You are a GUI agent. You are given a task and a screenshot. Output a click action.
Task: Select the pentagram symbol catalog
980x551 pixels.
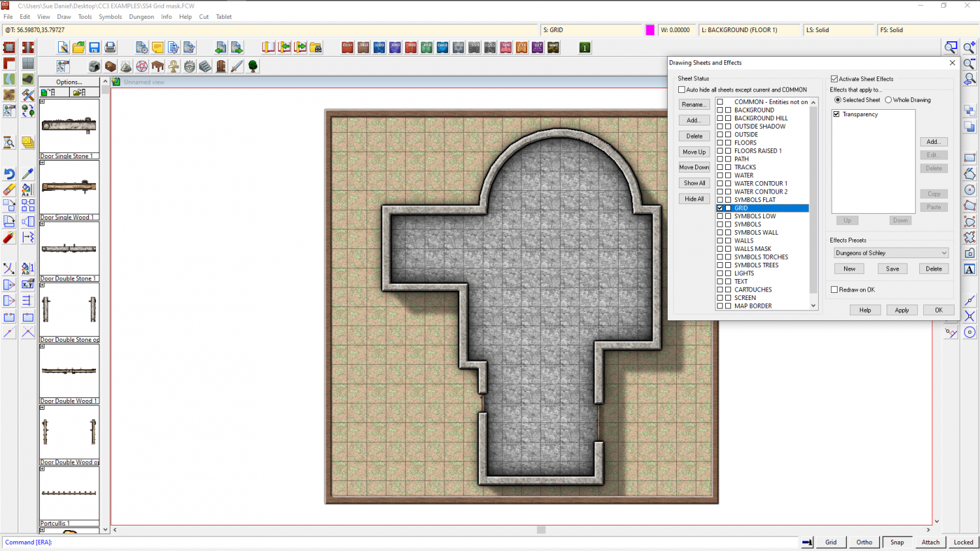point(142,67)
